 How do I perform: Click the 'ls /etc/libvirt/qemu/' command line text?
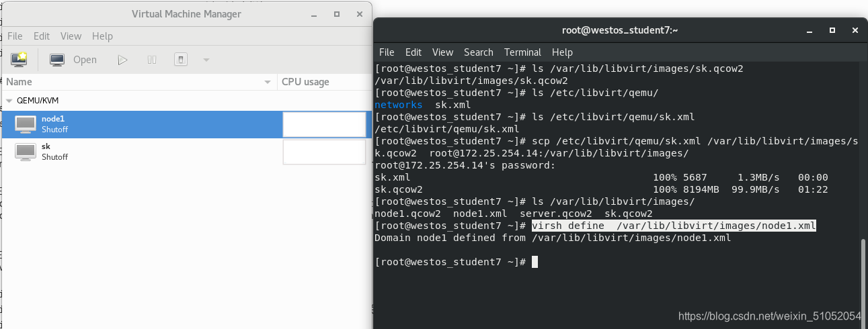pyautogui.click(x=594, y=93)
